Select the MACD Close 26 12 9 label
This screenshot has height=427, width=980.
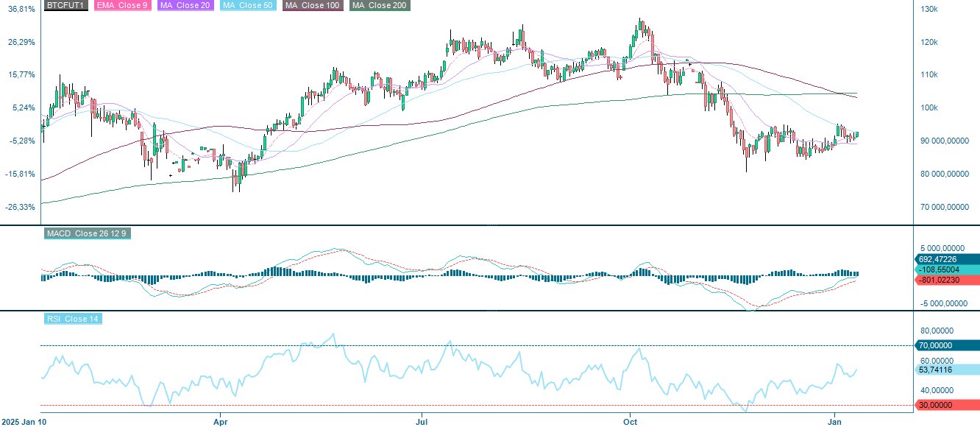coord(88,233)
